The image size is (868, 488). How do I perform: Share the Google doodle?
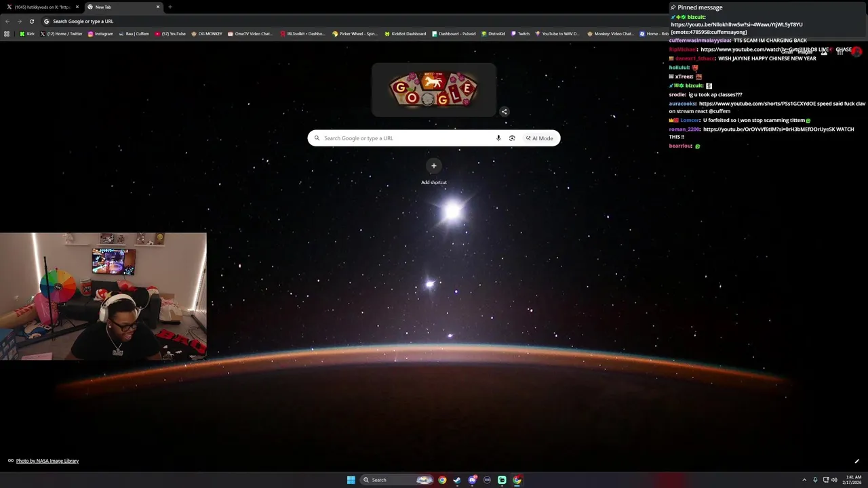tap(504, 112)
